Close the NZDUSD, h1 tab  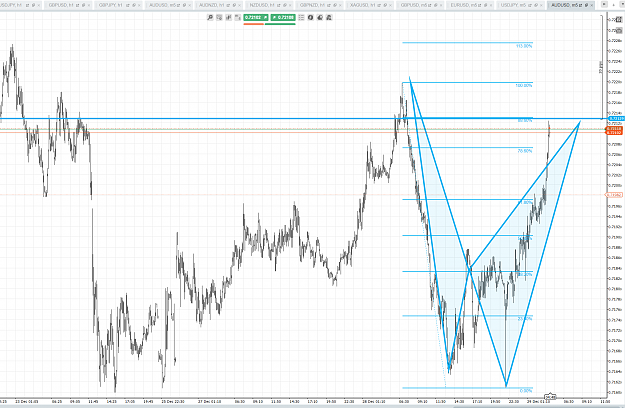(x=290, y=5)
